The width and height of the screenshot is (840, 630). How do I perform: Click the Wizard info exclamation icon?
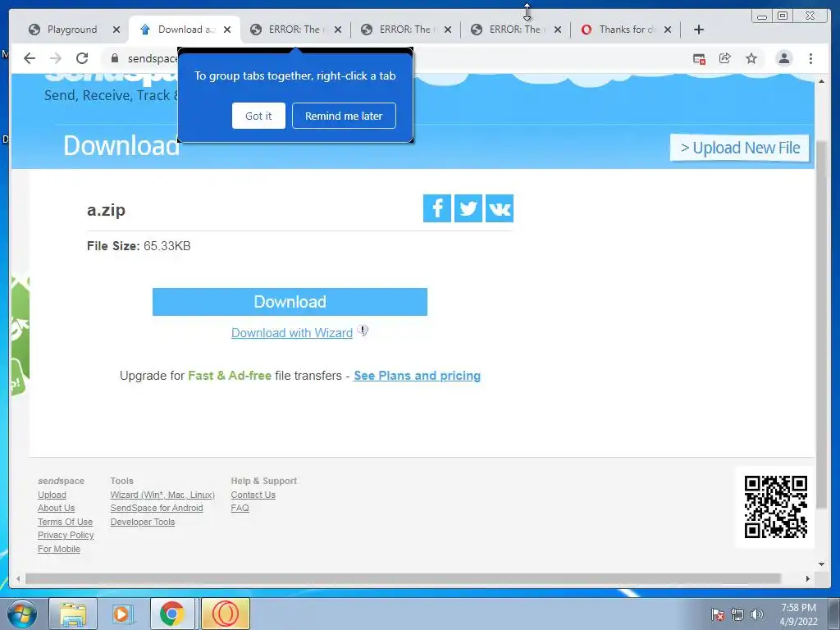363,331
